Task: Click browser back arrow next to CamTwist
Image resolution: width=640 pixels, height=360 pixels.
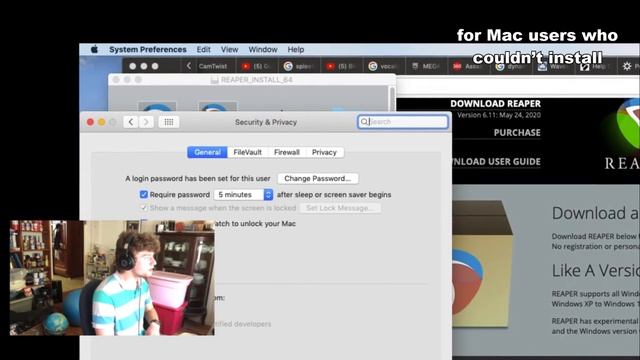Action: point(189,66)
